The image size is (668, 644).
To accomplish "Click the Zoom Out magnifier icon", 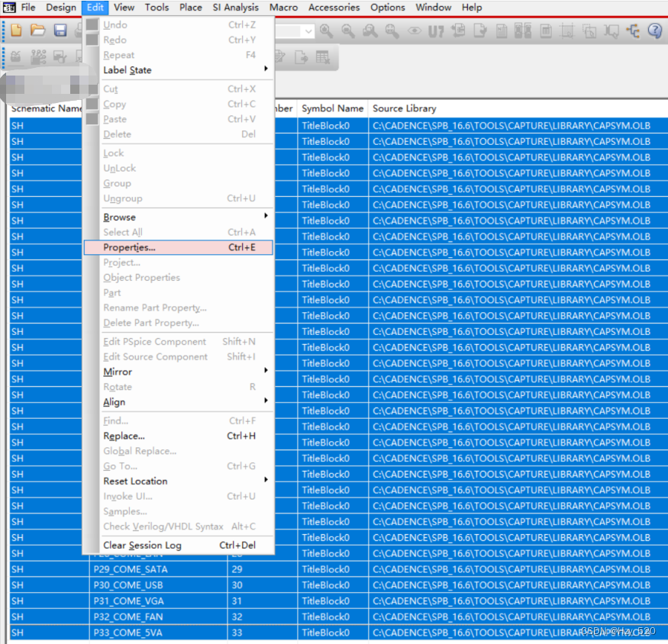I will (x=348, y=31).
